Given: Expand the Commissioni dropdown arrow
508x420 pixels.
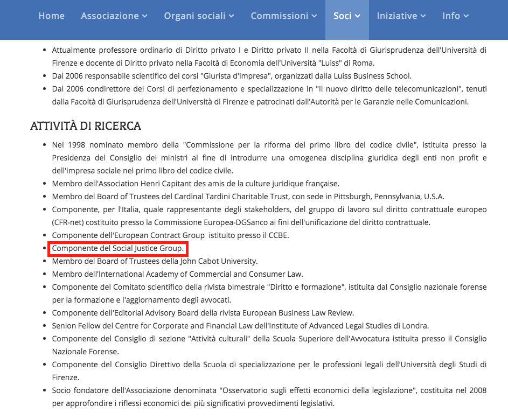Looking at the screenshot, I should (x=315, y=17).
